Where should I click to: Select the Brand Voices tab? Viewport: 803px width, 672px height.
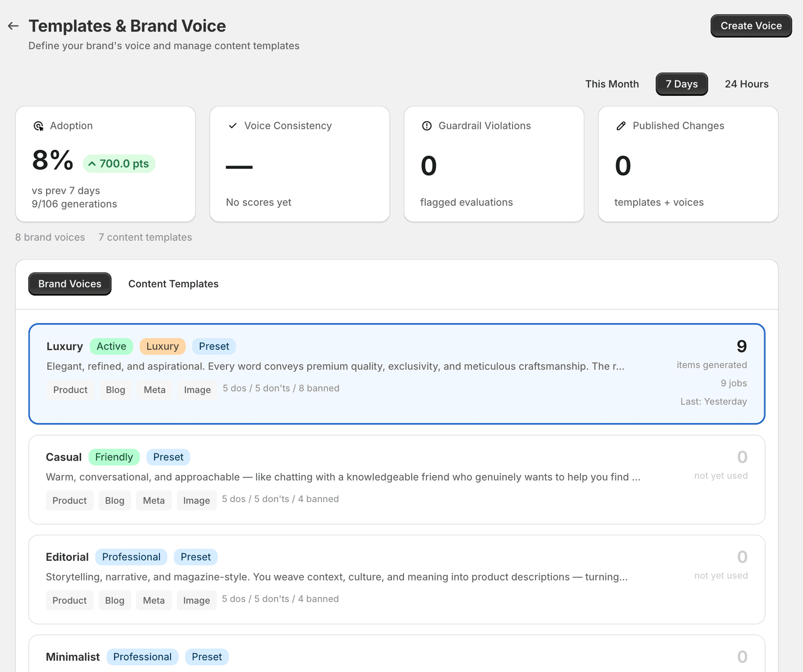coord(69,284)
